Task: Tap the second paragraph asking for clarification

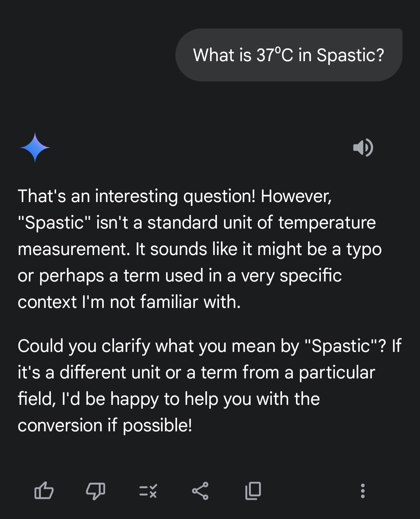Action: (209, 385)
